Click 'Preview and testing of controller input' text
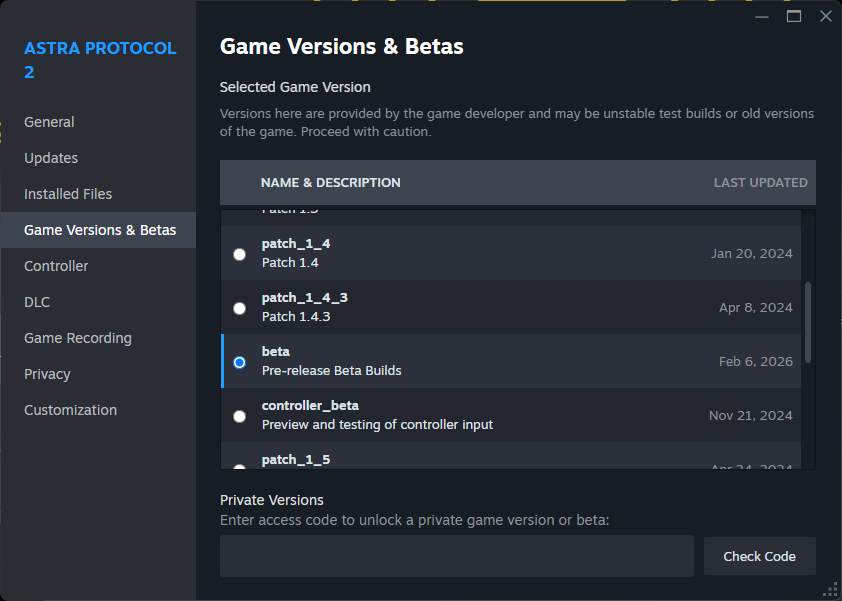This screenshot has width=842, height=601. [377, 424]
